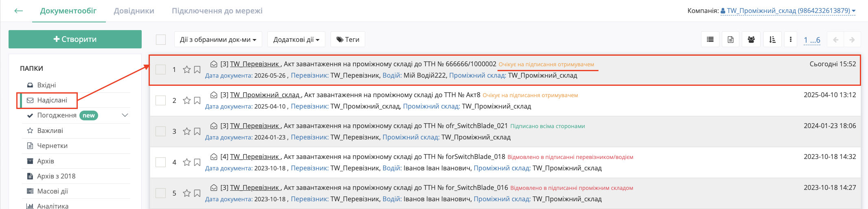The width and height of the screenshot is (868, 209).
Task: Open Додаткові дії dropdown
Action: [x=296, y=39]
